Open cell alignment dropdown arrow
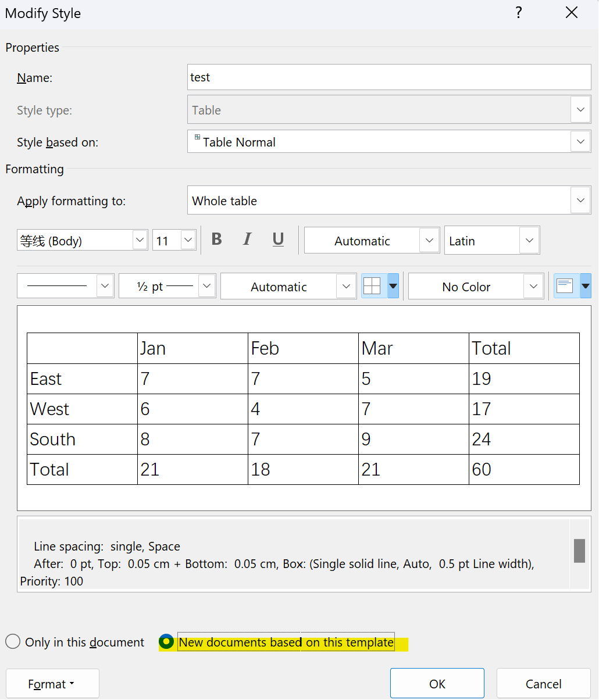Image resolution: width=599 pixels, height=700 pixels. tap(586, 286)
